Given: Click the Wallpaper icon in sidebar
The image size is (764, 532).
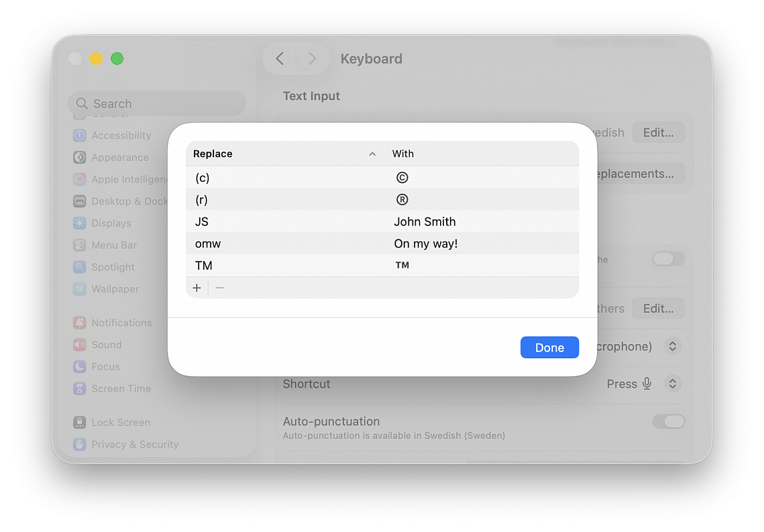Looking at the screenshot, I should (x=80, y=289).
